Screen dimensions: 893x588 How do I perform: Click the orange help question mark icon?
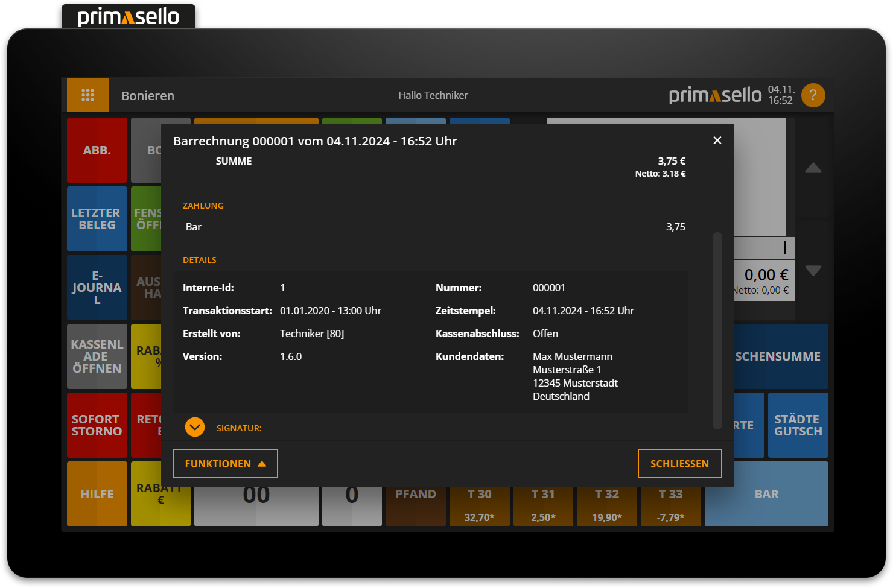[x=813, y=95]
